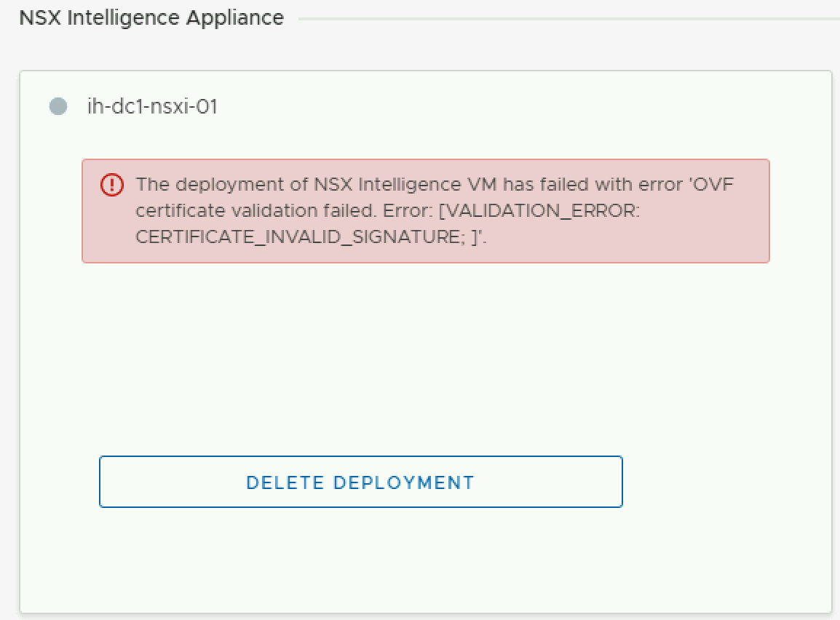The width and height of the screenshot is (840, 620).
Task: Click the gray status dot beside ih-dc1-nsxi-01
Action: pyautogui.click(x=58, y=107)
